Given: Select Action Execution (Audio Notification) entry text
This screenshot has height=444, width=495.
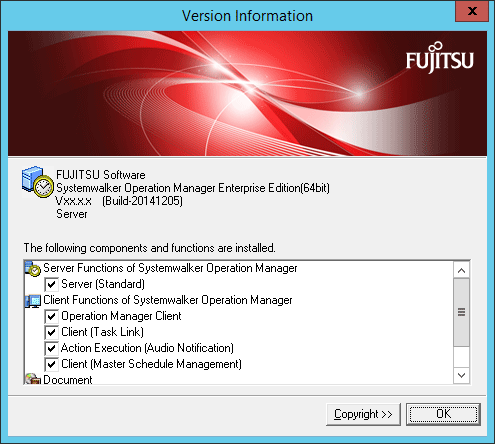Looking at the screenshot, I should (147, 348).
